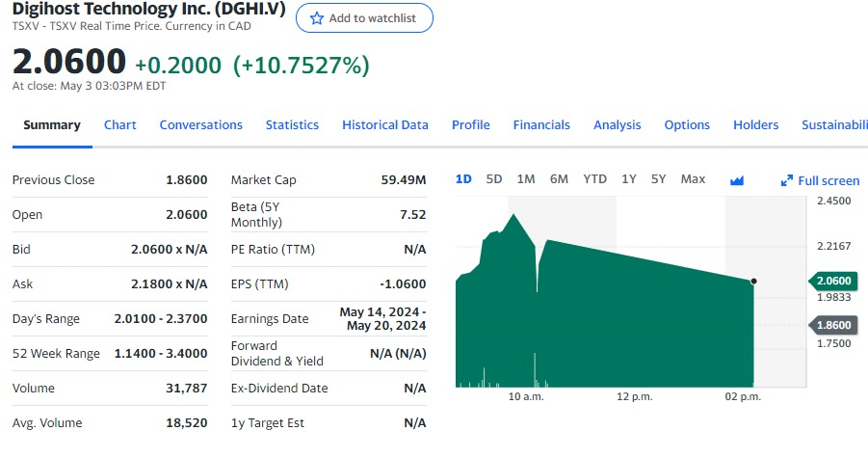Click the EPS (TTM) value -1.0600
The image size is (868, 458).
pyautogui.click(x=403, y=284)
